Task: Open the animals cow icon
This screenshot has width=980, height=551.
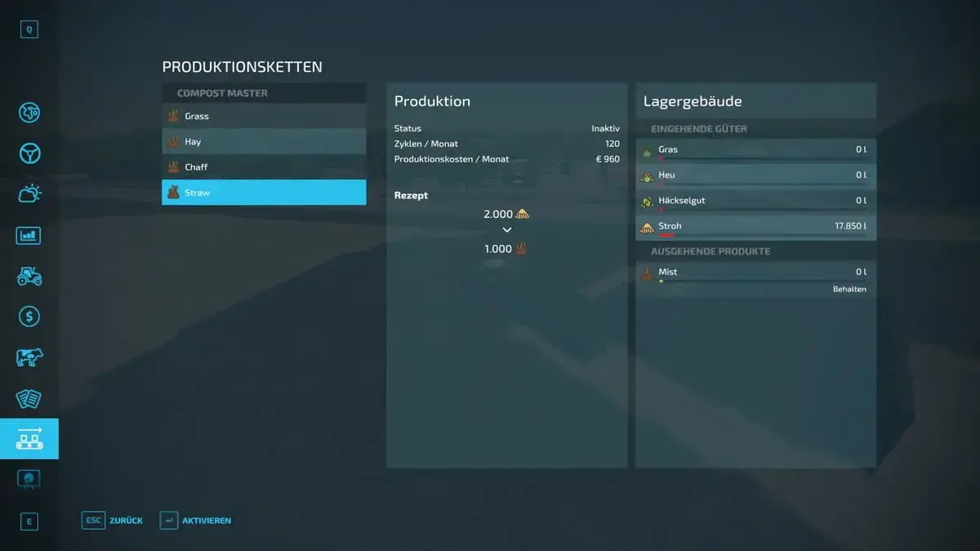Action: (x=29, y=358)
